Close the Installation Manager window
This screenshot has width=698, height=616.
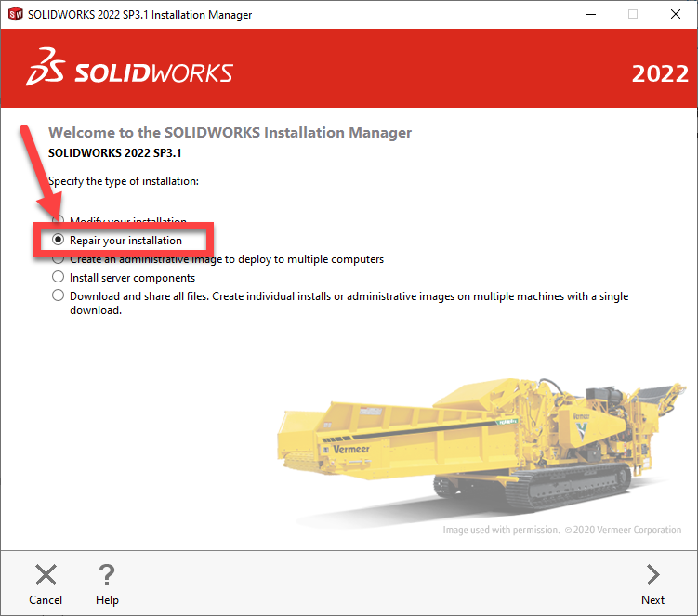coord(676,14)
